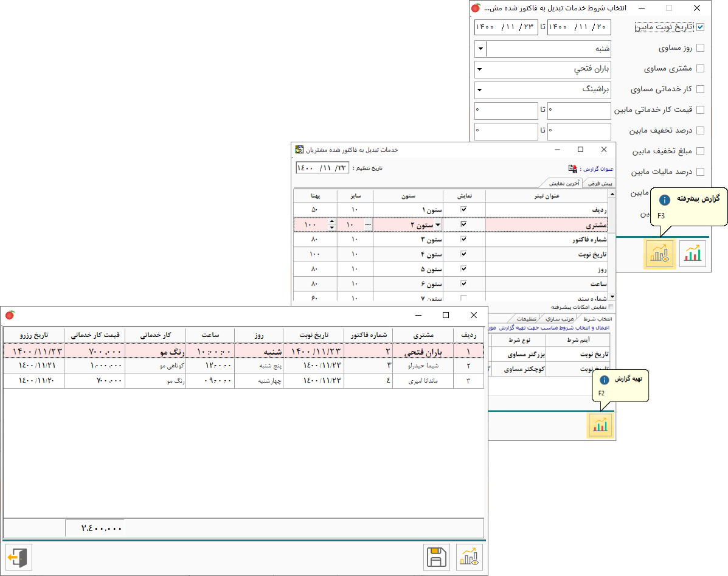Click down arrow of column-settings table scrollbar

click(612, 297)
